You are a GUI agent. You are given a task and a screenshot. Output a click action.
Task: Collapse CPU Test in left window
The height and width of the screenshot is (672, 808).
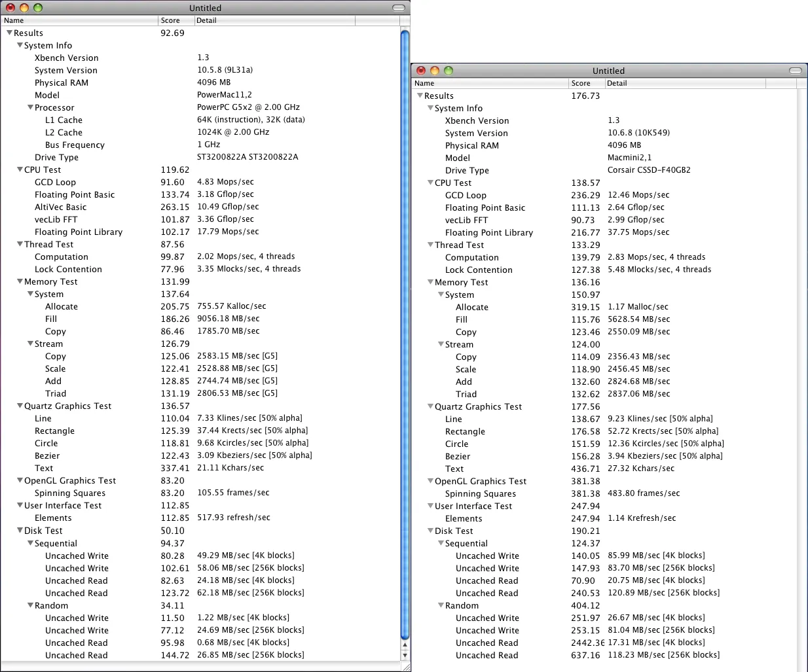pyautogui.click(x=20, y=169)
